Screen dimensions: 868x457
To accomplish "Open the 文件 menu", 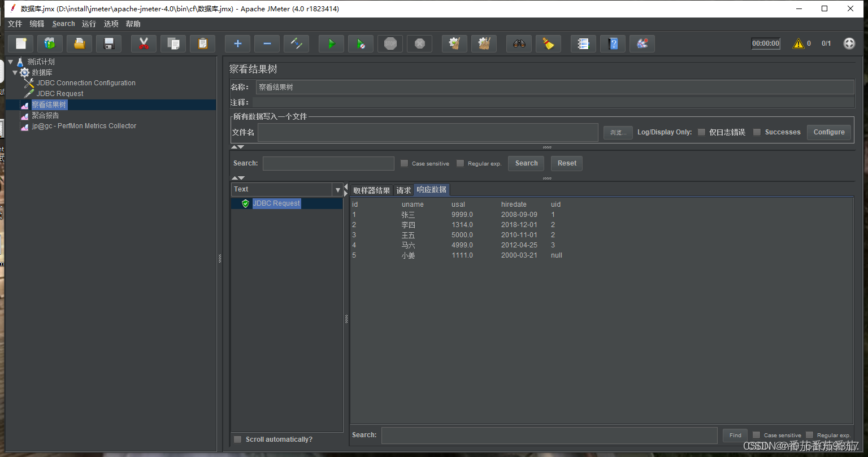I will click(15, 24).
